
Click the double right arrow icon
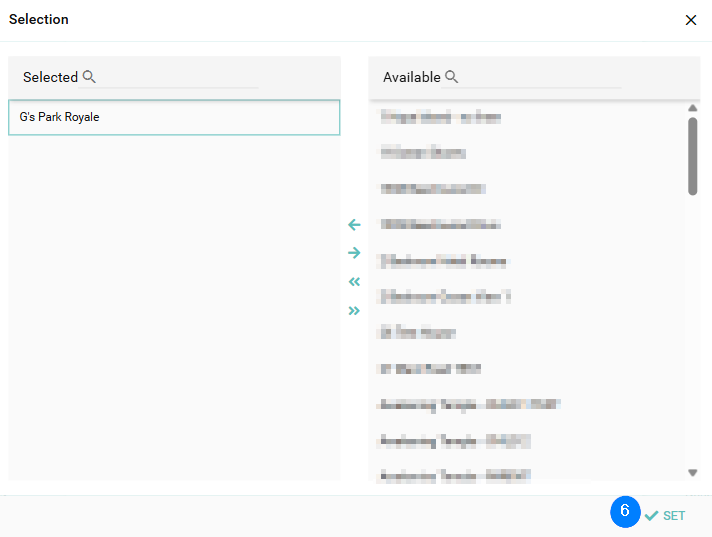354,311
